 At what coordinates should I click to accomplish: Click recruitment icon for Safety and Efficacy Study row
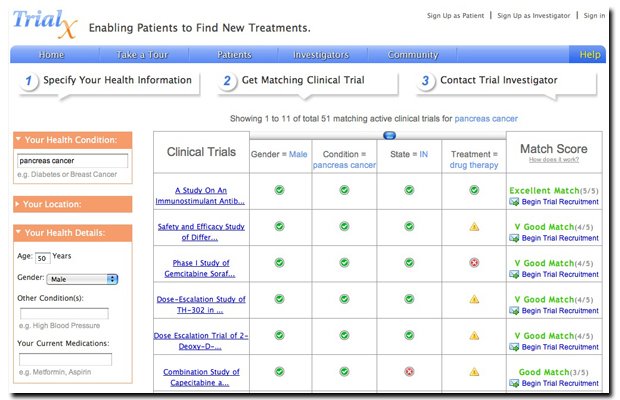click(x=514, y=238)
